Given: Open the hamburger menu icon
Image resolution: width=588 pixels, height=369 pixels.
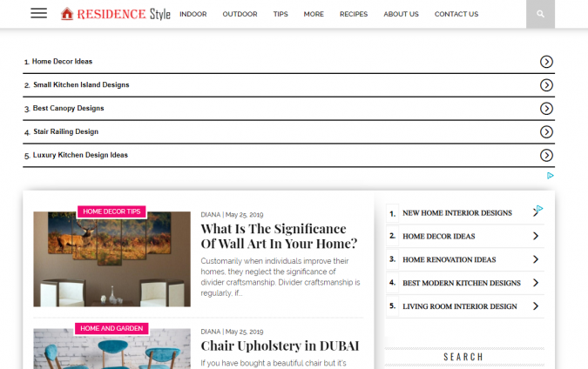Looking at the screenshot, I should (38, 13).
